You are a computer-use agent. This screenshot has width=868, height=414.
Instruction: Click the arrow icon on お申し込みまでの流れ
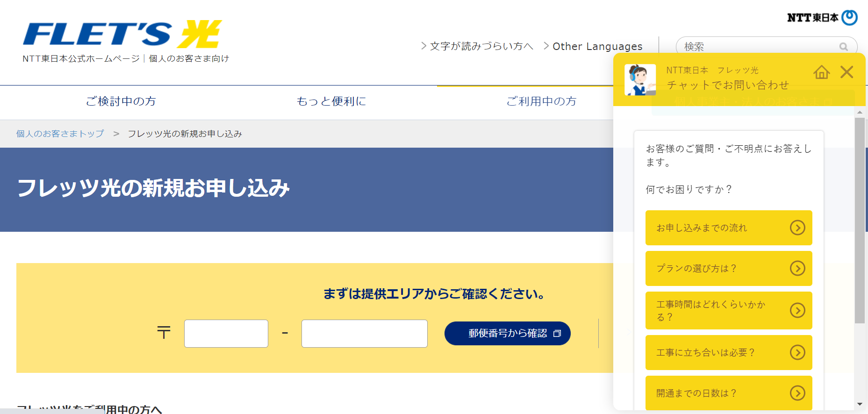click(797, 228)
